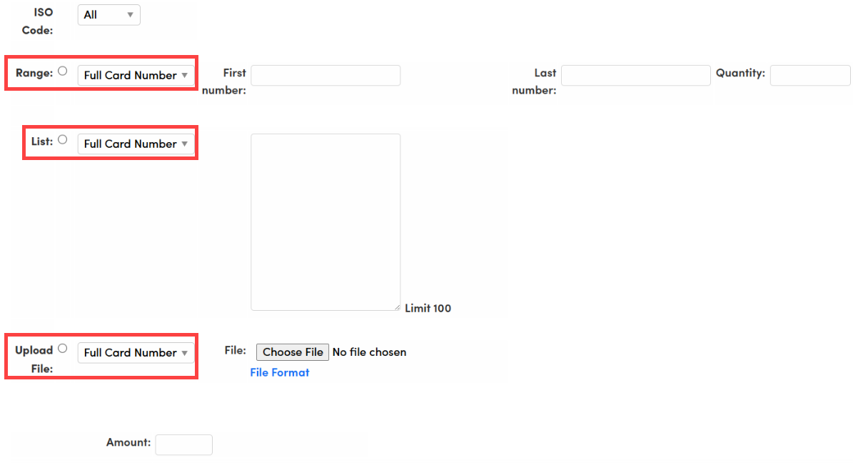
Task: Focus the Last number text box
Action: click(635, 75)
